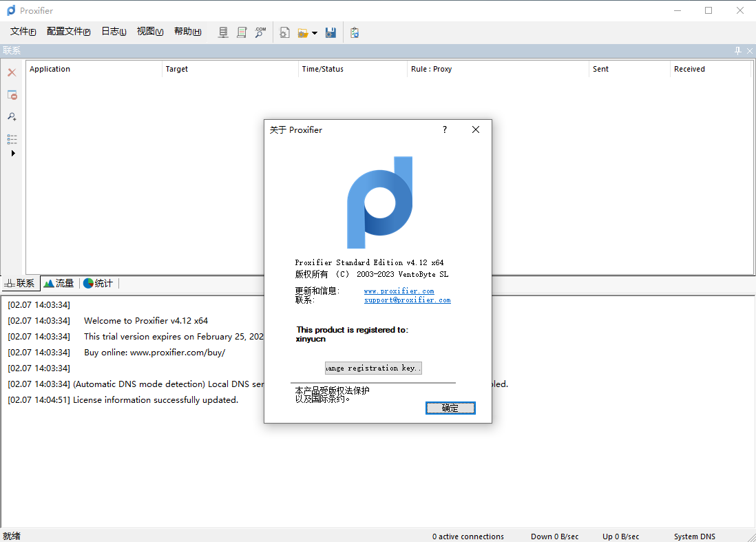This screenshot has width=756, height=542.
Task: Click the Sent column header
Action: click(630, 69)
